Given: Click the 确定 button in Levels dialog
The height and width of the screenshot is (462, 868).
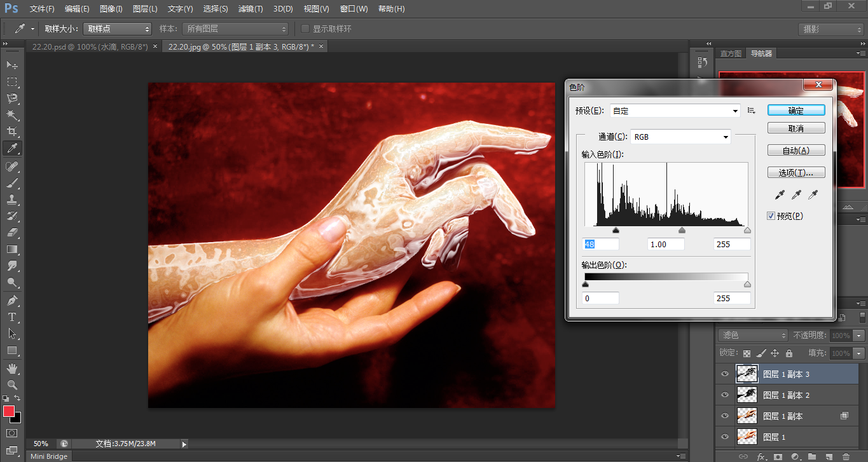Looking at the screenshot, I should click(796, 110).
